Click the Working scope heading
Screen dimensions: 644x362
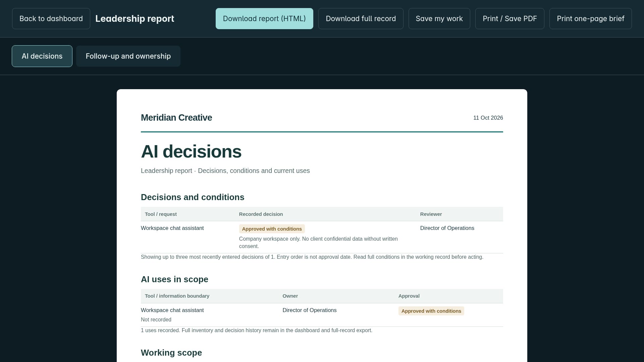click(171, 353)
